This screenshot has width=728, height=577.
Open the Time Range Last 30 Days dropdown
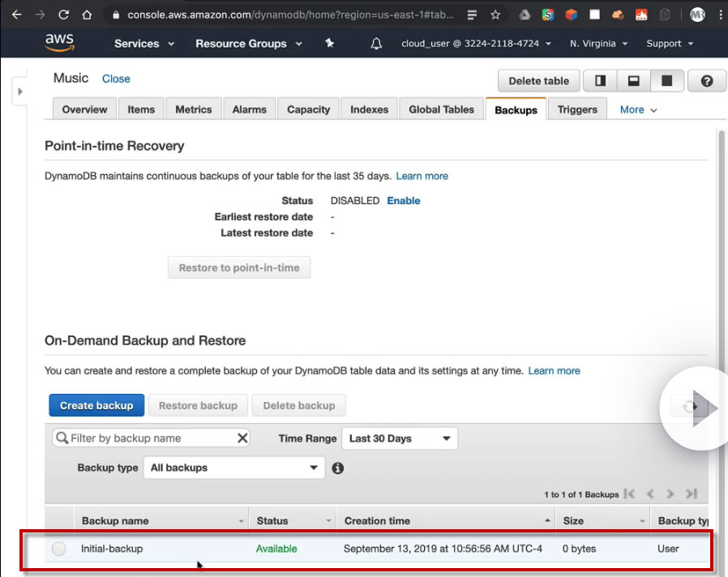point(400,438)
